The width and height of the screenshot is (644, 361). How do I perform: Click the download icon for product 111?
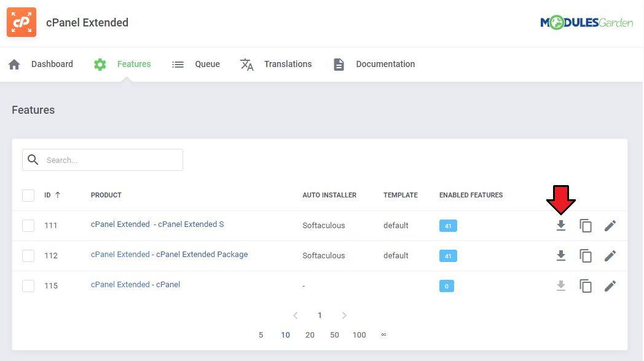point(561,226)
